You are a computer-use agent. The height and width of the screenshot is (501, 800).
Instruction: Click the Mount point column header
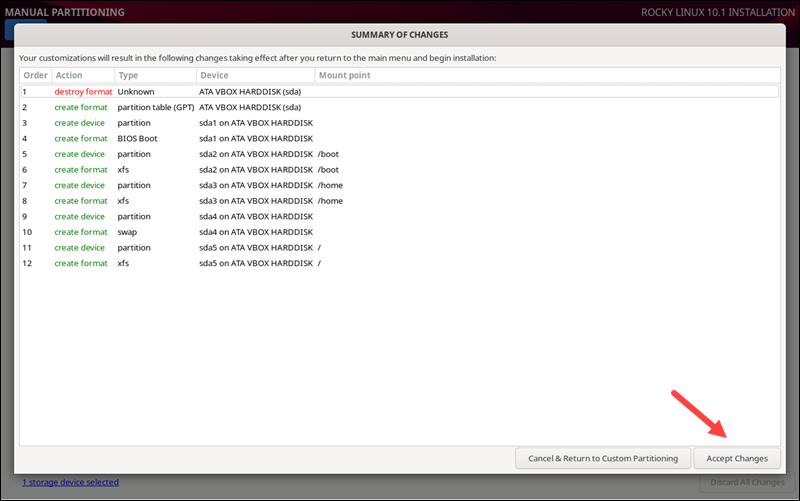pyautogui.click(x=344, y=75)
